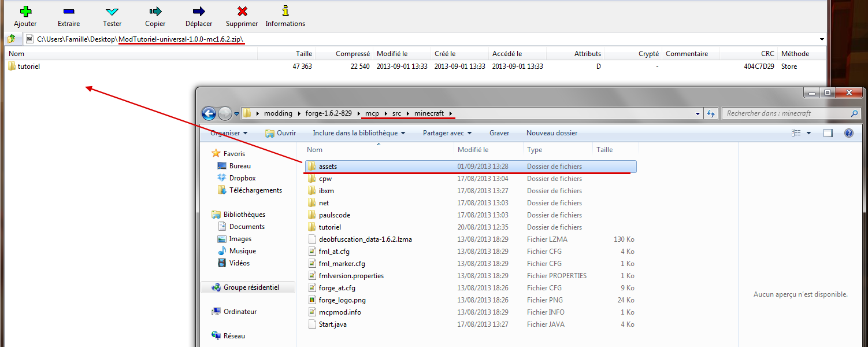Click the Ajouter green plus icon
The width and height of the screenshot is (868, 347).
(25, 12)
